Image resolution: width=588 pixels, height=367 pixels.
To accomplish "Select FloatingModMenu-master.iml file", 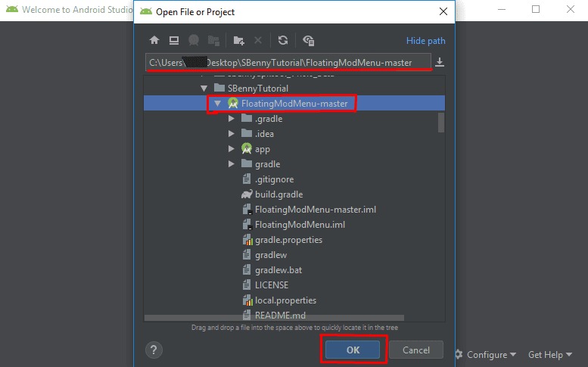I will point(308,210).
